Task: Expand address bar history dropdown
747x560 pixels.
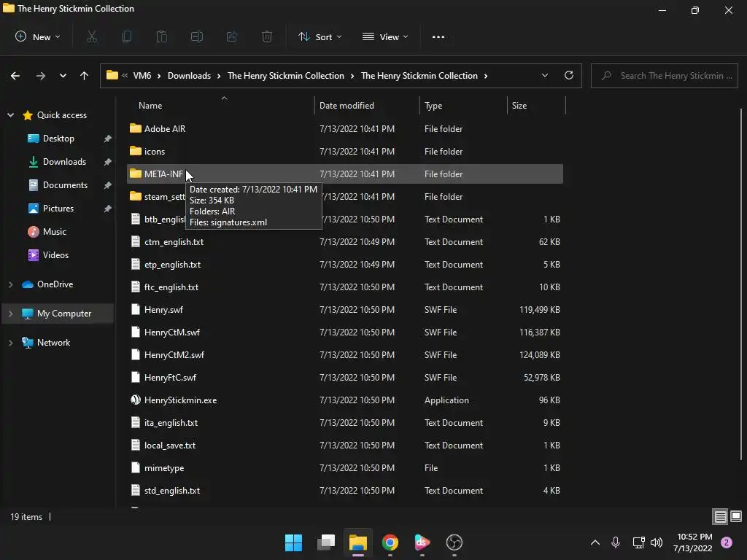Action: (x=544, y=75)
